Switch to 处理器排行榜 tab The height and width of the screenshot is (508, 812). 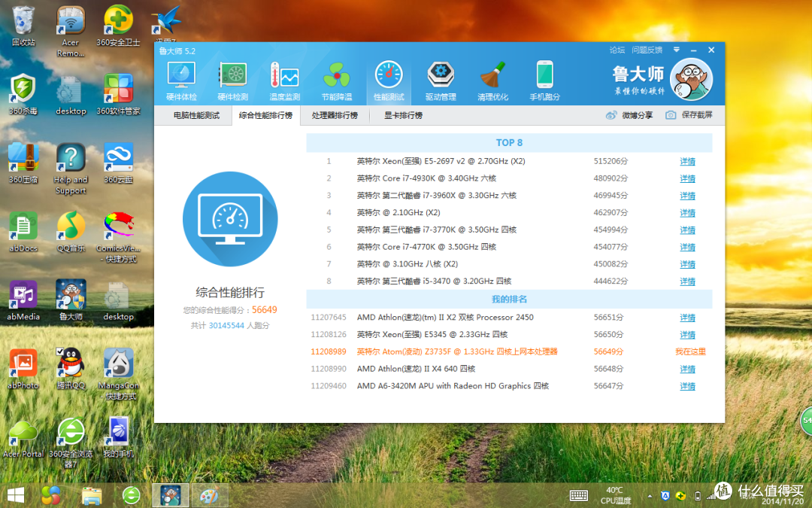335,115
